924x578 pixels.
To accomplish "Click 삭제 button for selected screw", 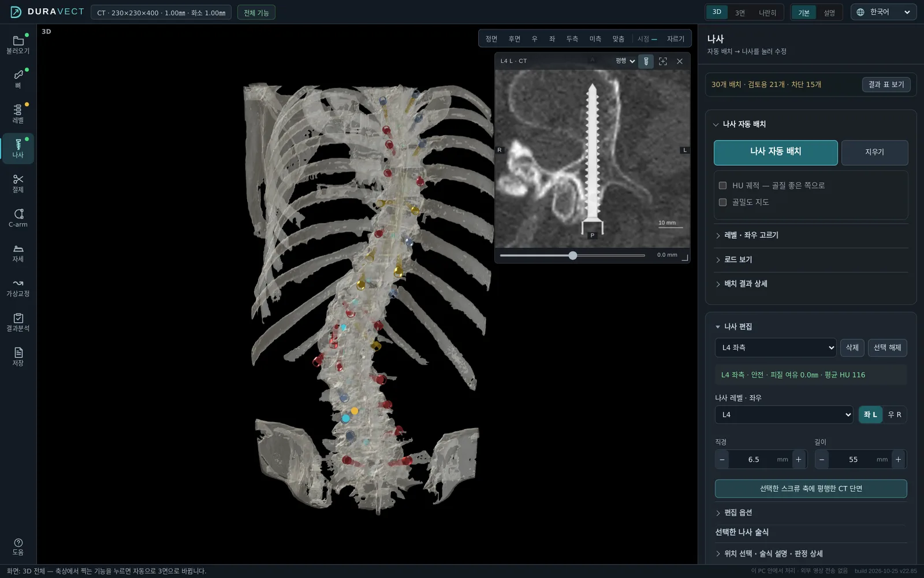I will point(852,347).
